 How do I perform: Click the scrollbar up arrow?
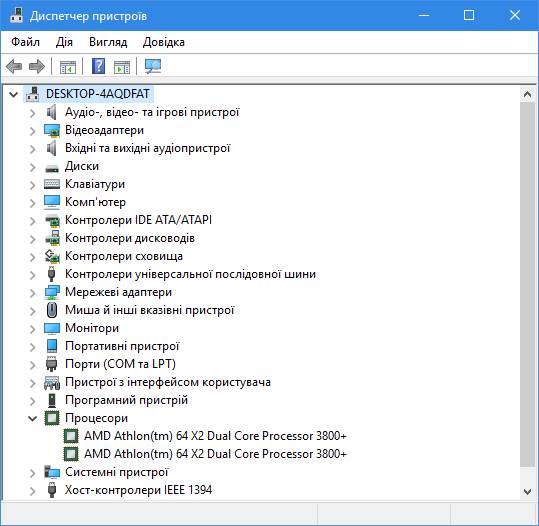click(x=528, y=94)
